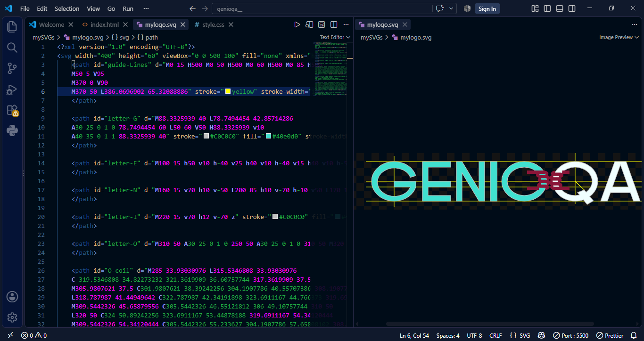Image resolution: width=644 pixels, height=341 pixels.
Task: Open the Python view in activity bar
Action: coord(12,130)
